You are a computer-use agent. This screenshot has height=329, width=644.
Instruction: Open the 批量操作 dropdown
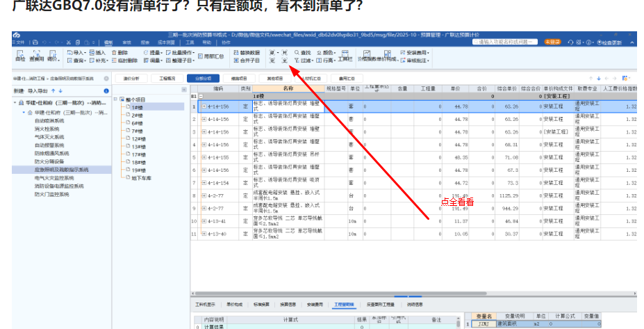point(181,53)
